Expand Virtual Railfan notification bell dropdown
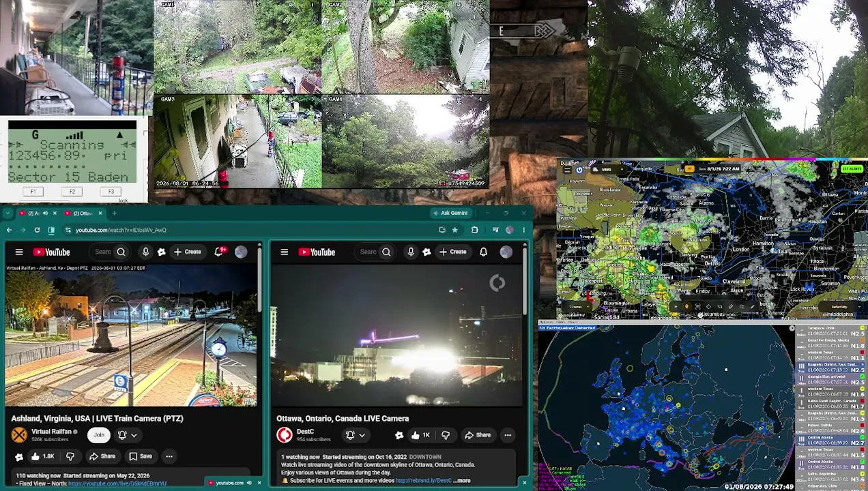This screenshot has height=491, width=868. pyautogui.click(x=128, y=435)
